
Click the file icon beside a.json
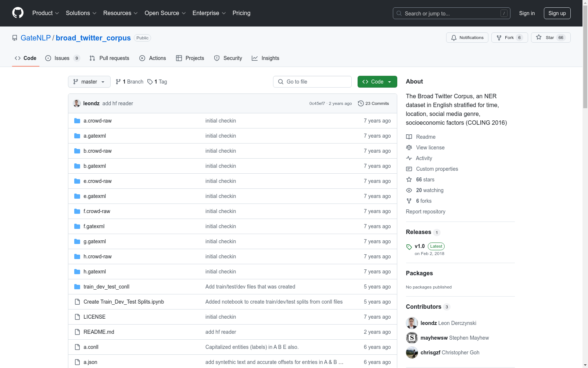[x=77, y=362]
